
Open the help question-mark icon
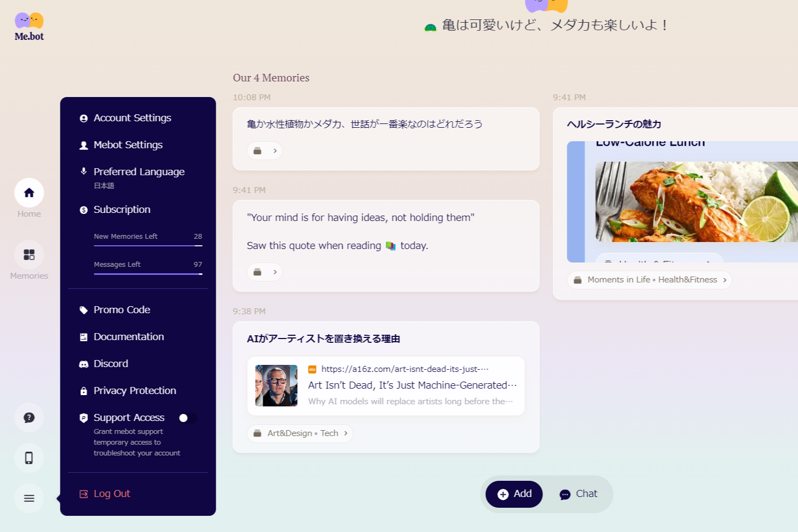point(29,418)
